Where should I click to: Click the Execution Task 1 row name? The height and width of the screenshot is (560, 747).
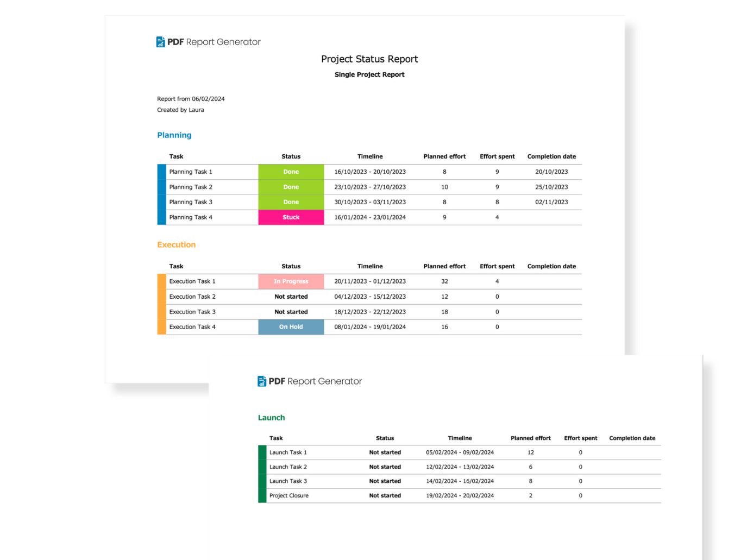192,281
